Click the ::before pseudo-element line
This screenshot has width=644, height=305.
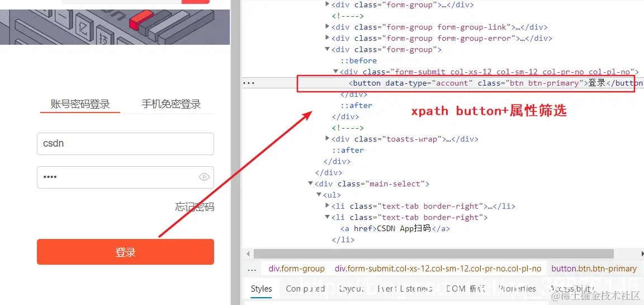tap(358, 60)
